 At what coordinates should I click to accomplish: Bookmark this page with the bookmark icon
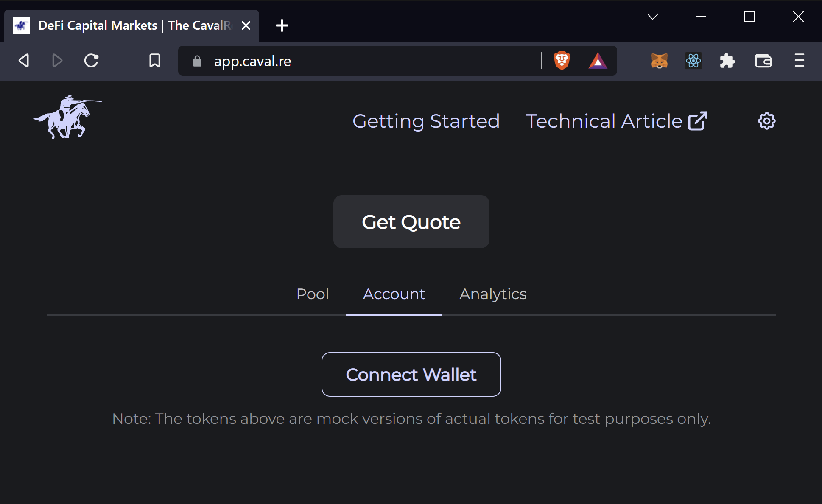tap(155, 61)
